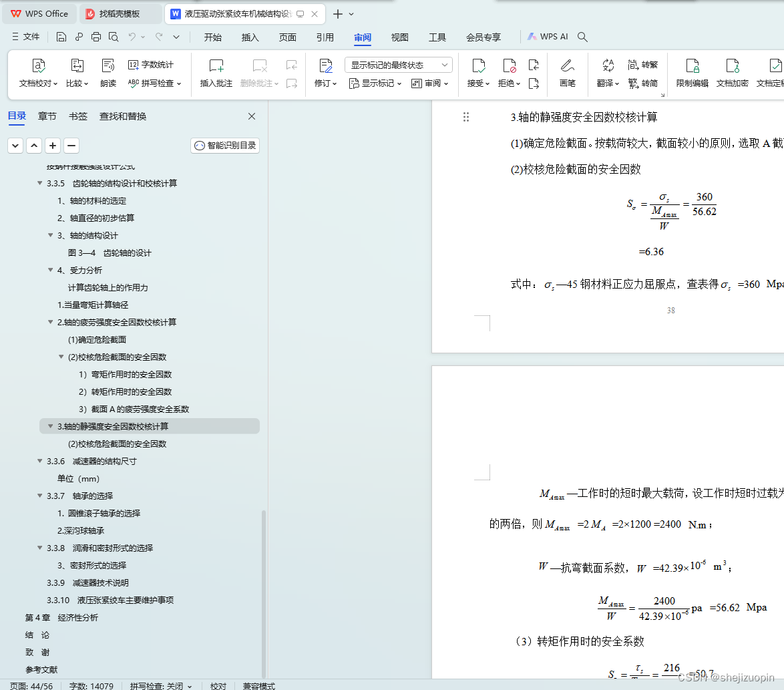This screenshot has height=690, width=784.
Task: Collapse the 3.3.6 减速器的结构尺寸 node
Action: pyautogui.click(x=40, y=461)
